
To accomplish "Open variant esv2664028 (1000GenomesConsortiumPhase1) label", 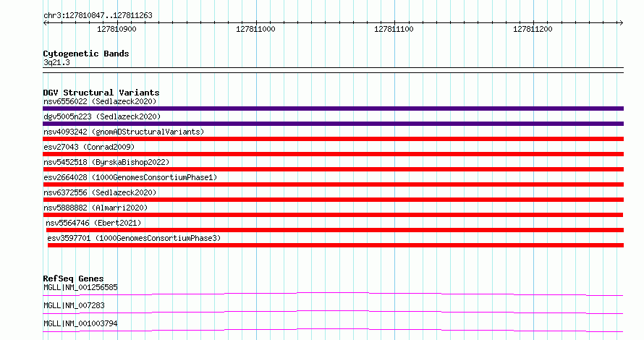I will pyautogui.click(x=130, y=177).
